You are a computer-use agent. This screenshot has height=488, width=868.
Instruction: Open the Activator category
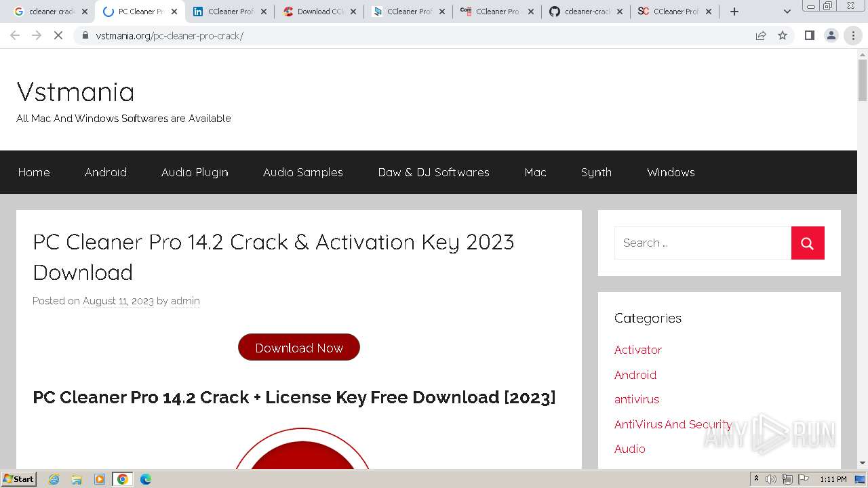pyautogui.click(x=638, y=350)
